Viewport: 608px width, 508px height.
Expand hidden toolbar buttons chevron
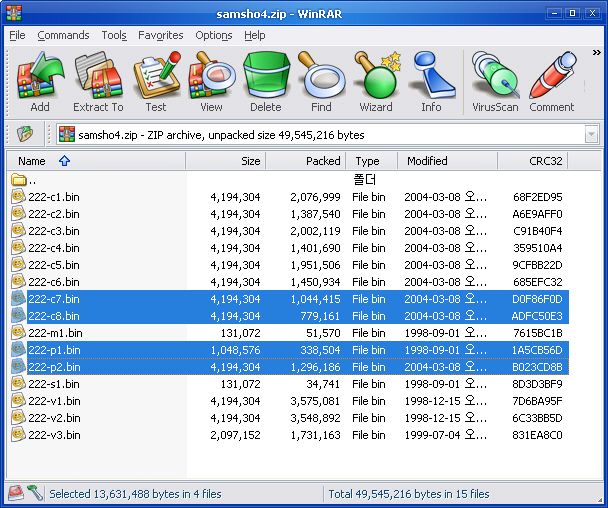596,52
